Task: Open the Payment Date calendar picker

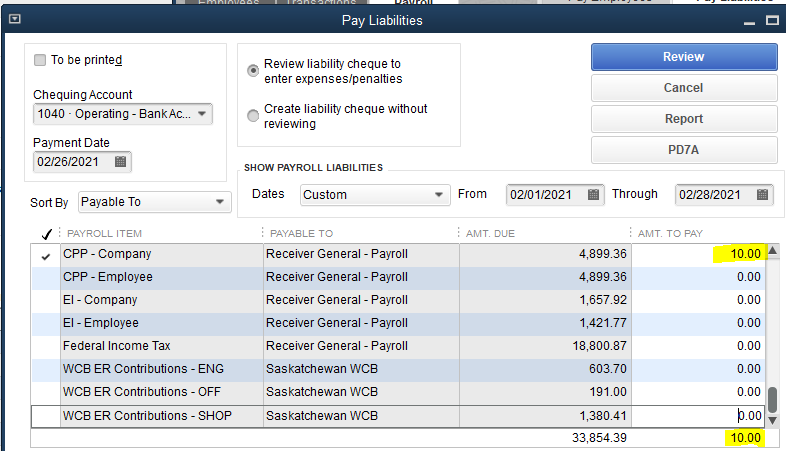Action: pos(121,162)
